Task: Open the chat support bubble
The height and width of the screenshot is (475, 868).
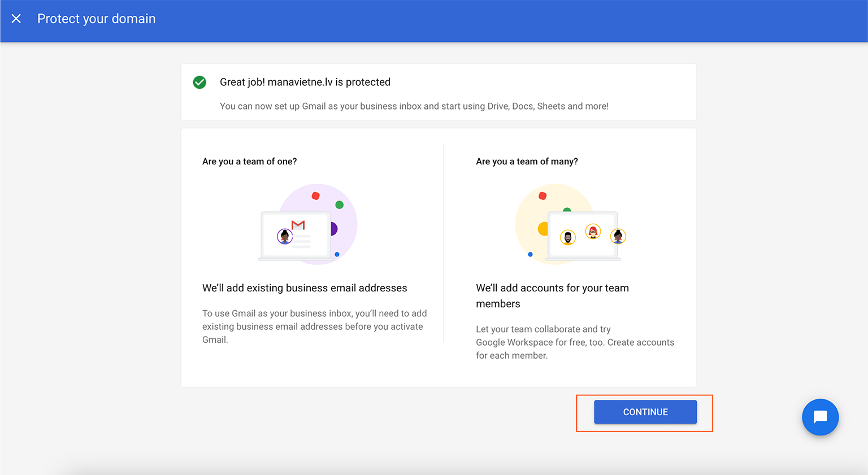Action: tap(820, 417)
